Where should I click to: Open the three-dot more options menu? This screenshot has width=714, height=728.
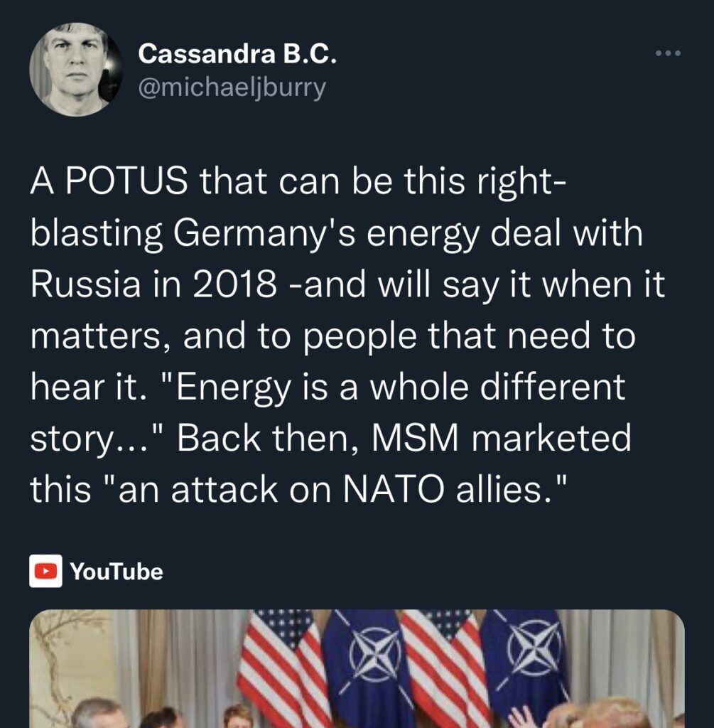[668, 53]
